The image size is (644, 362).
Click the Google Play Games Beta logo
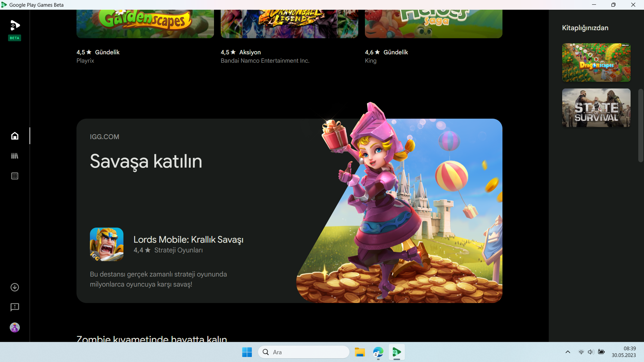coord(15,26)
